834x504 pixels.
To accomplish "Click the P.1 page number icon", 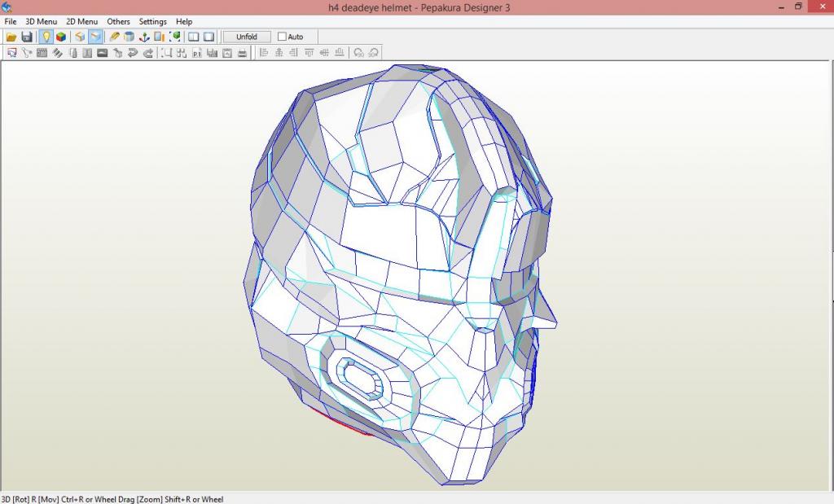I will (197, 53).
